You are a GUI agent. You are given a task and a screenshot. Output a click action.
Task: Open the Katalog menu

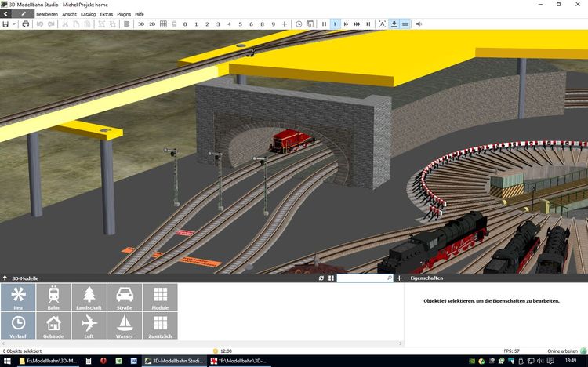[x=88, y=14]
